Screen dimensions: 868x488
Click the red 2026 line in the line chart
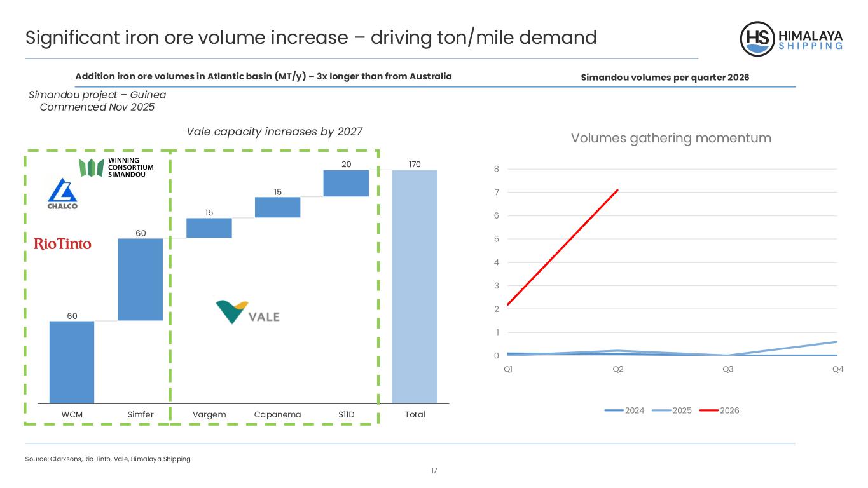click(562, 247)
